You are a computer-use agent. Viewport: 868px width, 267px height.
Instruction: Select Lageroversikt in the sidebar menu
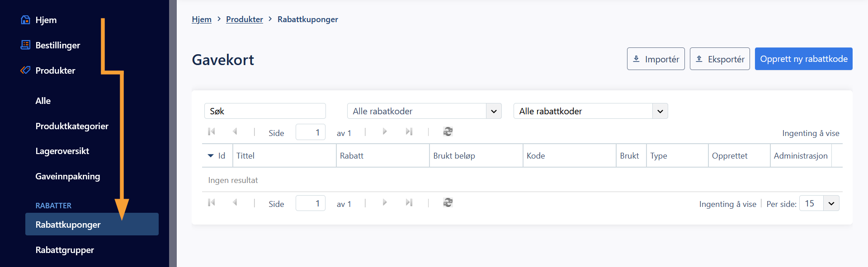click(x=62, y=151)
